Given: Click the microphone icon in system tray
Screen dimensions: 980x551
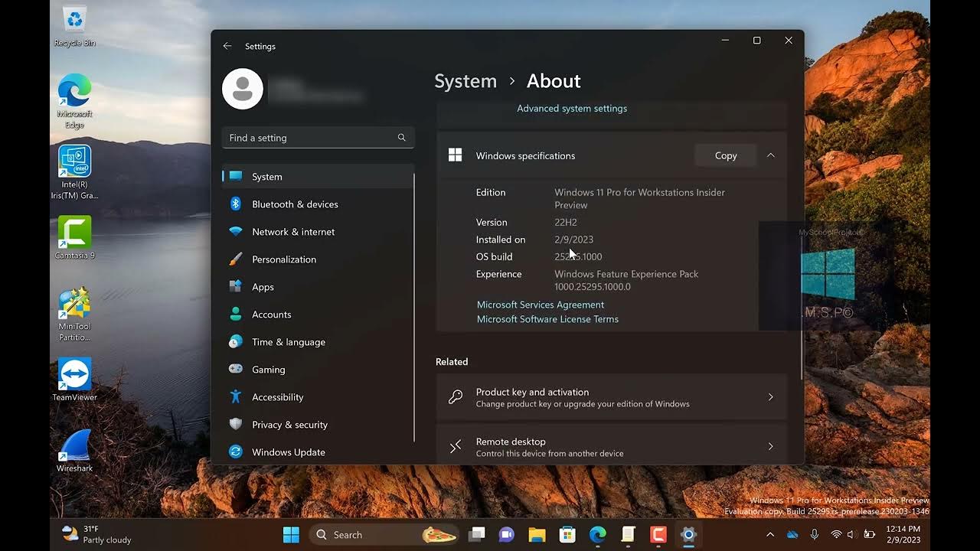Looking at the screenshot, I should 815,534.
